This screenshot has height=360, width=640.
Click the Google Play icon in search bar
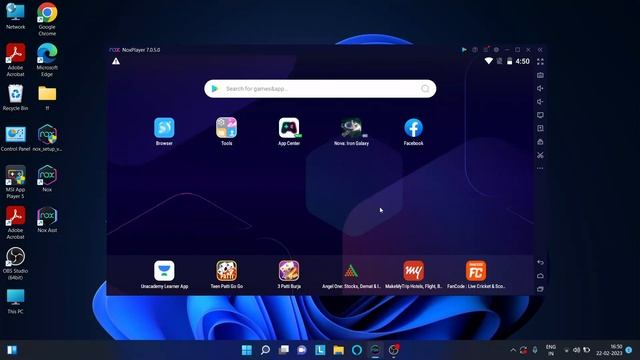[215, 89]
